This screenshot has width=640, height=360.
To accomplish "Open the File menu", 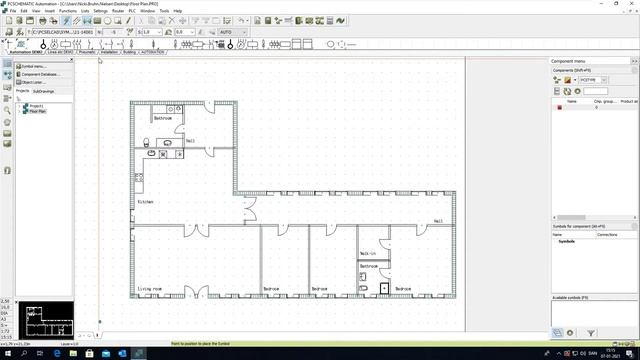I will (x=13, y=11).
